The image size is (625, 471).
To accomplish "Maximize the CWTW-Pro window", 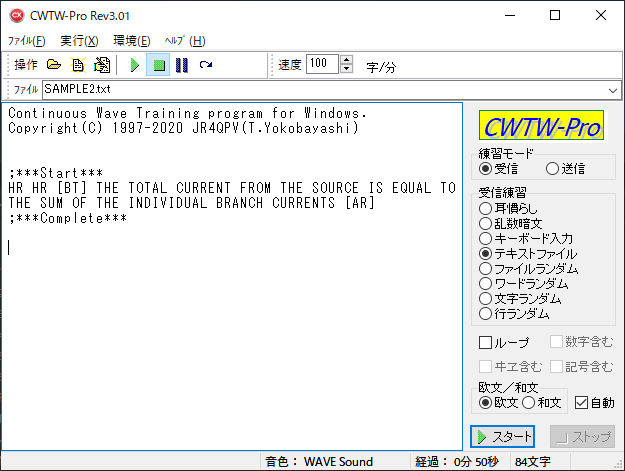I will click(555, 16).
